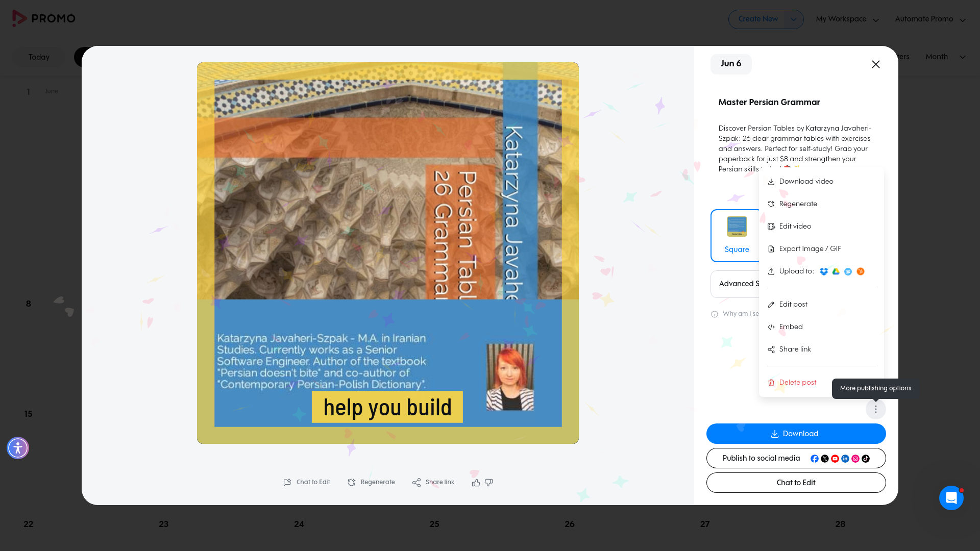Click the 'Why am I seeing' info link
The width and height of the screenshot is (980, 551).
coord(735,314)
